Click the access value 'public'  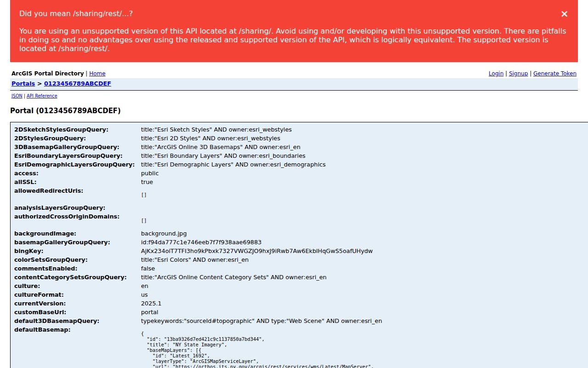pos(150,173)
